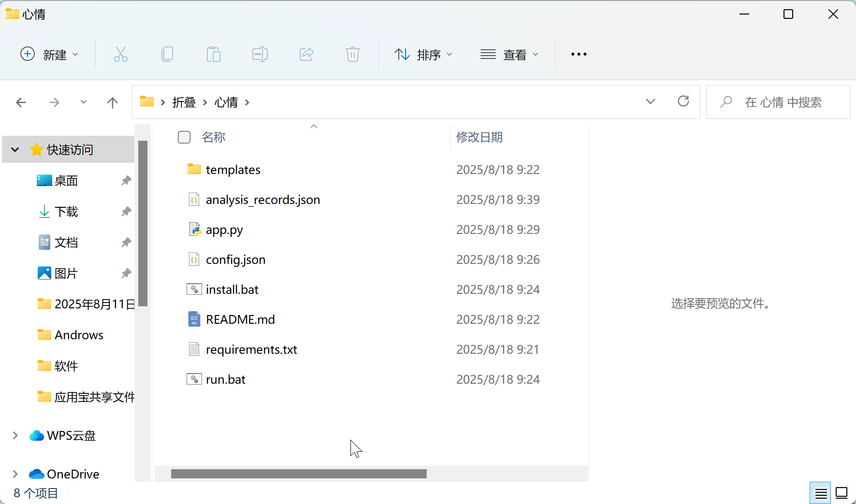
Task: Click the Share icon in toolbar
Action: pyautogui.click(x=306, y=54)
